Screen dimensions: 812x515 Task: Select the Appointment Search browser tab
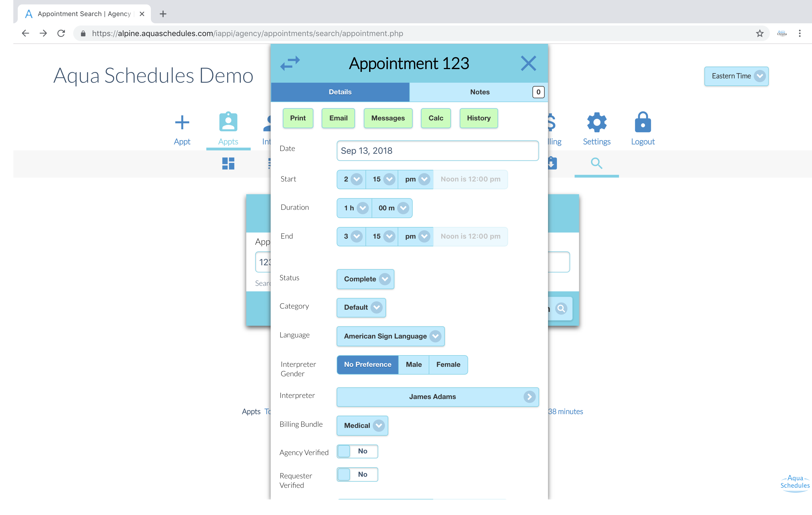pyautogui.click(x=84, y=14)
